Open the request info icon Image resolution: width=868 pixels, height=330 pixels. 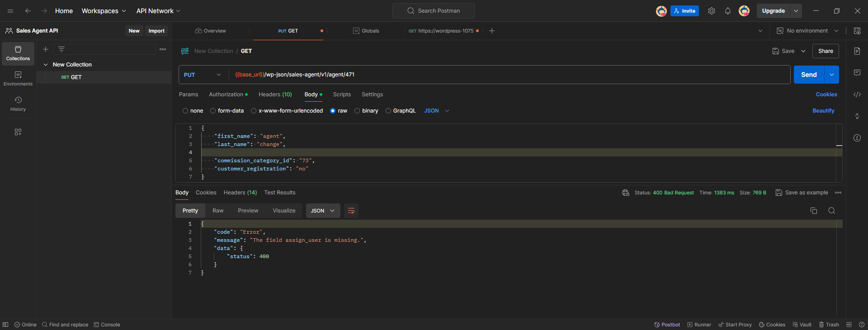857,138
